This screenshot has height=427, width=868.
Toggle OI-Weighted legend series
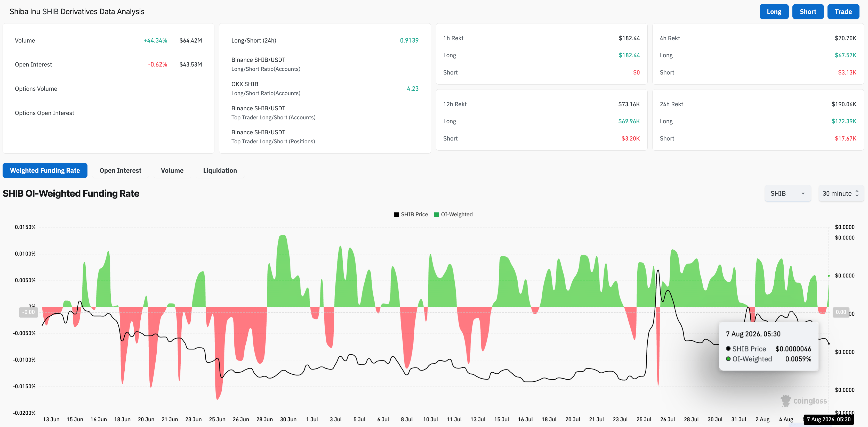click(x=453, y=215)
